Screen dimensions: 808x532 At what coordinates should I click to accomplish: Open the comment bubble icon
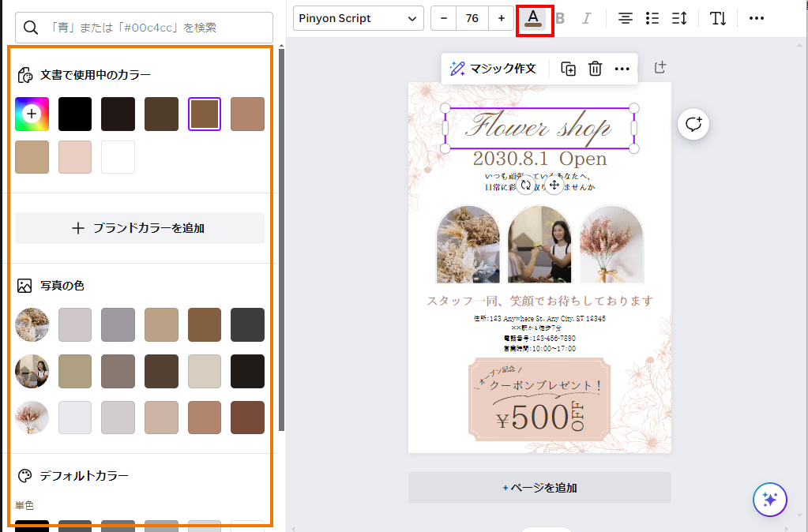[693, 124]
